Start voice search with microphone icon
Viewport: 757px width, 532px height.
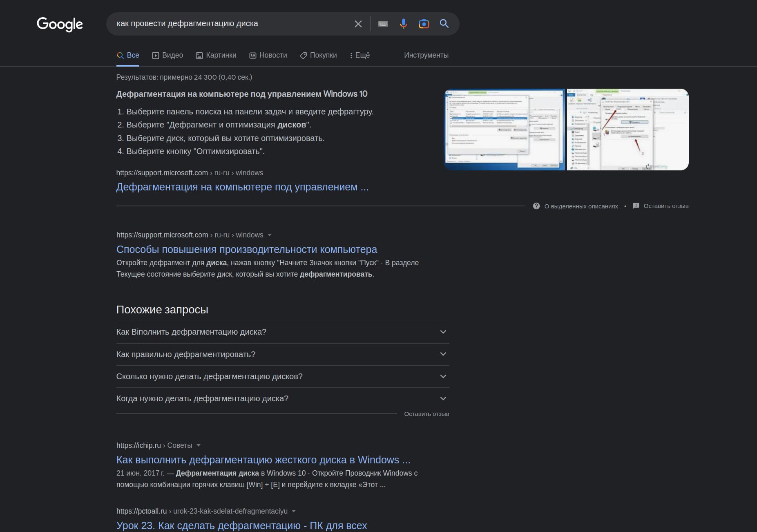pos(403,24)
